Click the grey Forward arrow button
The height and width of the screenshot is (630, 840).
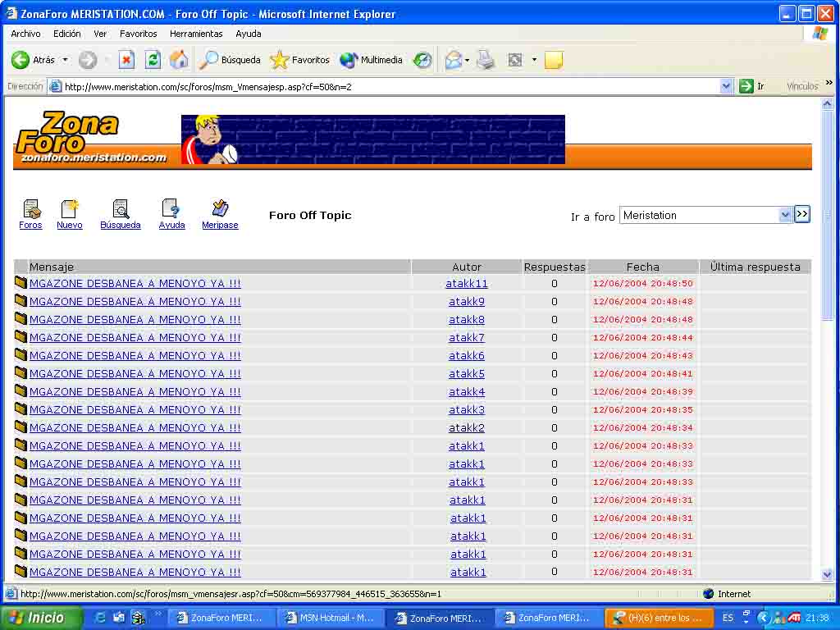[87, 60]
